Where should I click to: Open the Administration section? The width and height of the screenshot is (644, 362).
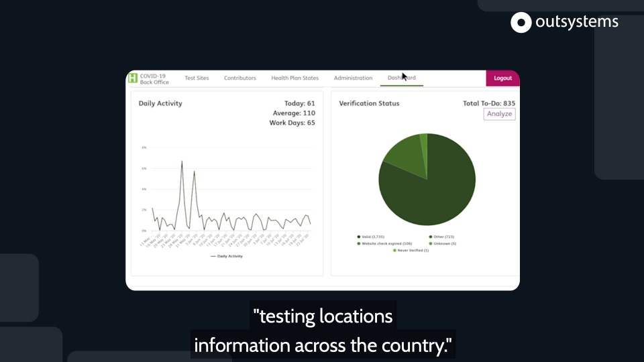tap(354, 78)
